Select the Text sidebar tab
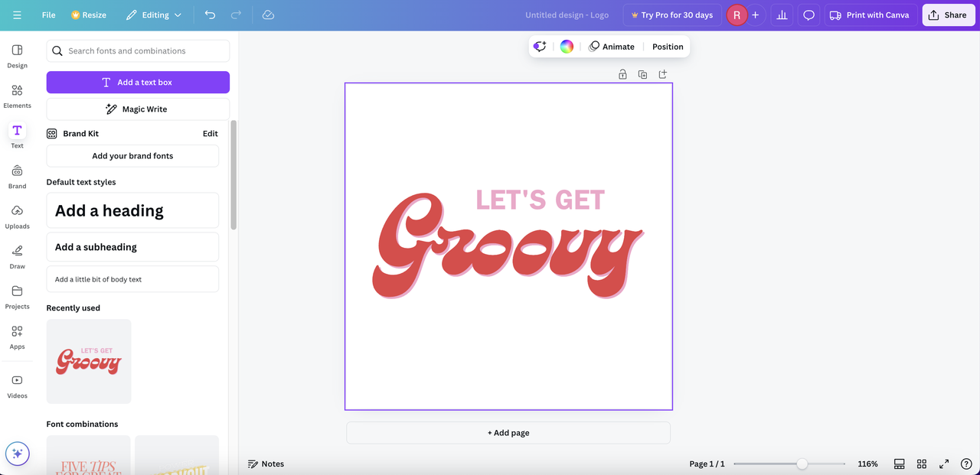 pyautogui.click(x=17, y=136)
